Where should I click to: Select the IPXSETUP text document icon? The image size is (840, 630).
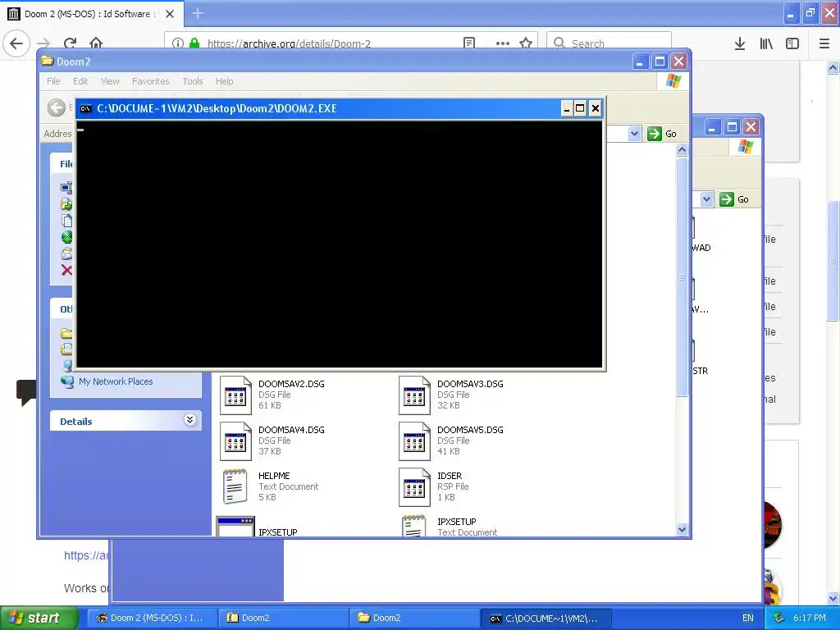pyautogui.click(x=414, y=526)
